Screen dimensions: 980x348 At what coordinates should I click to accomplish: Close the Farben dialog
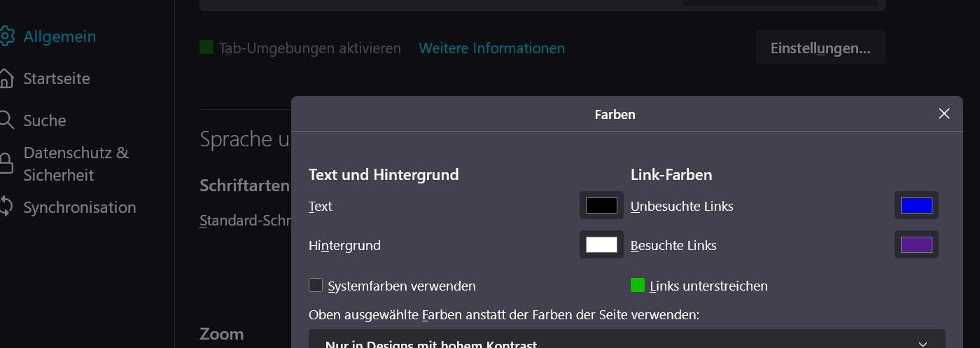pos(944,113)
